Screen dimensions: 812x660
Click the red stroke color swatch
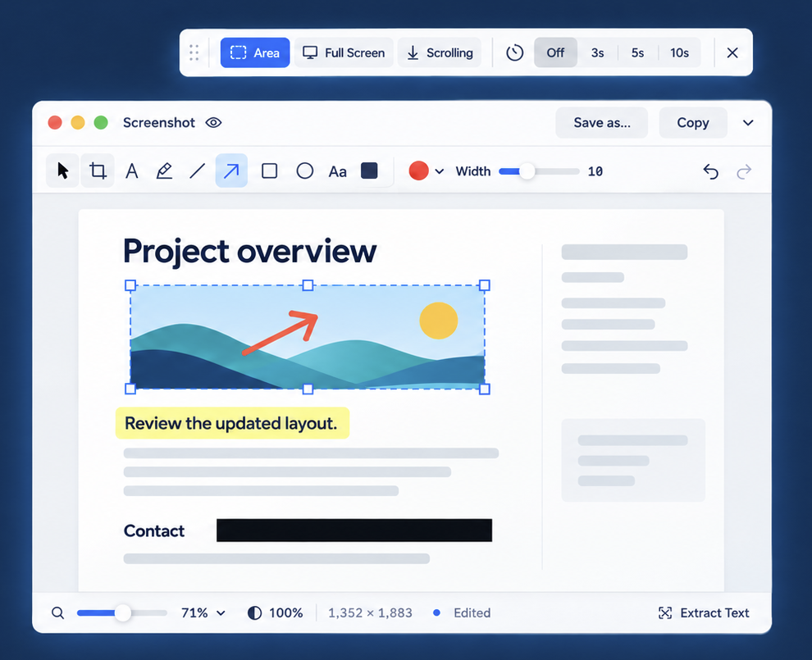click(418, 171)
